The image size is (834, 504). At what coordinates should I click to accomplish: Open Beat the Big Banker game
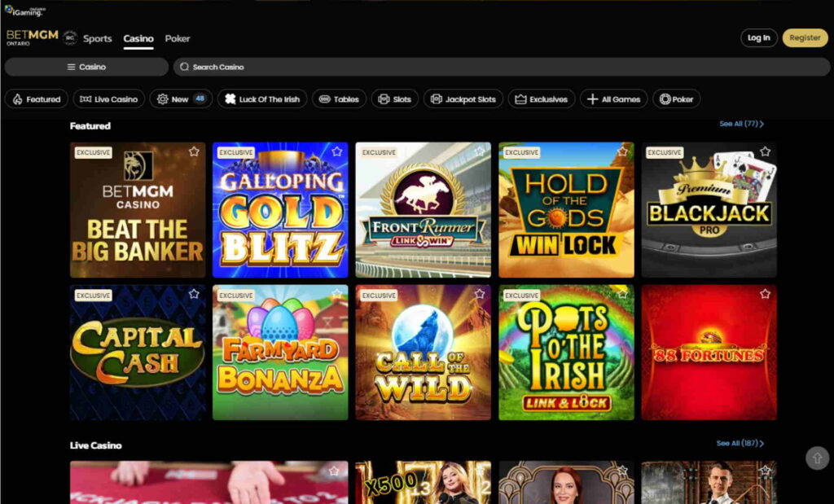tap(138, 210)
